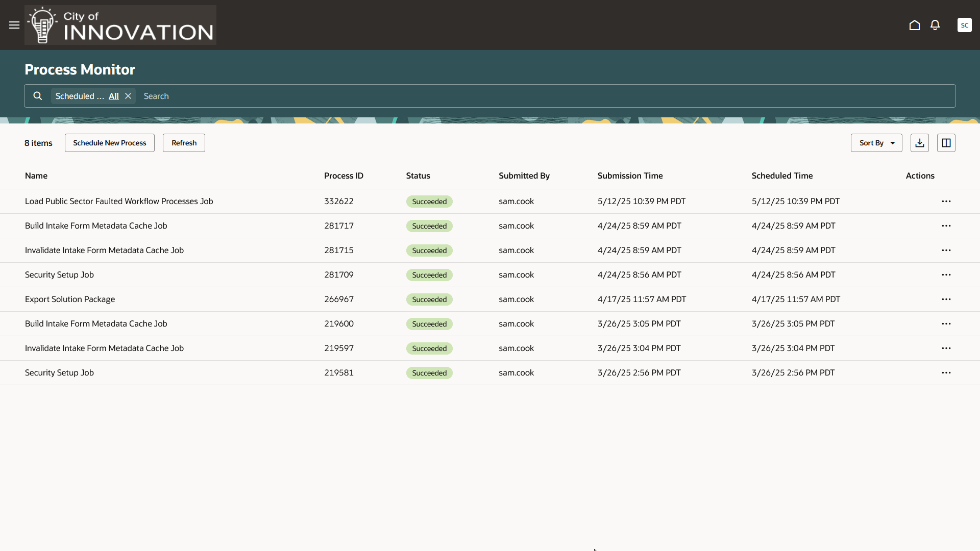Open SC user profile avatar
980x551 pixels.
pyautogui.click(x=964, y=25)
